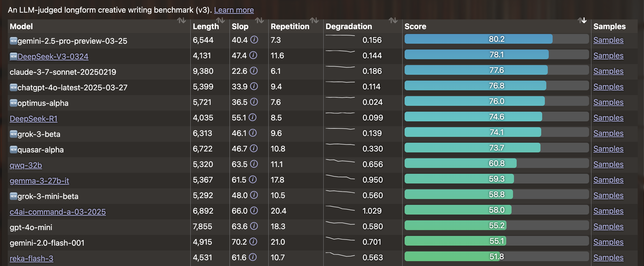Open the DeepSeek-V3-0324 model link
This screenshot has height=266, width=644.
pyautogui.click(x=53, y=57)
